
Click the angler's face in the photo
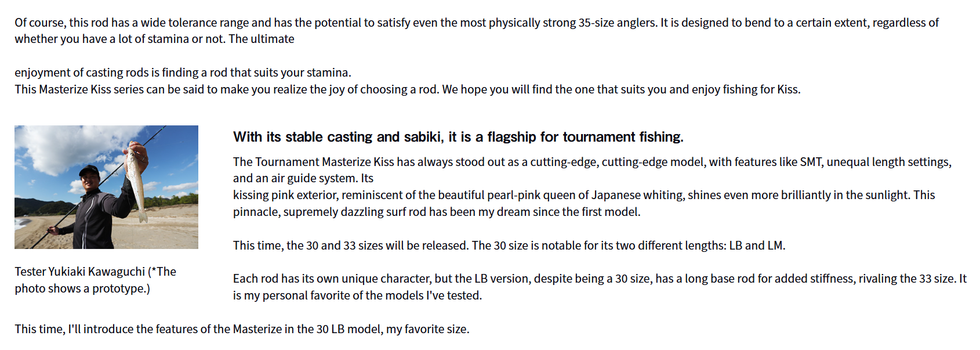click(90, 178)
